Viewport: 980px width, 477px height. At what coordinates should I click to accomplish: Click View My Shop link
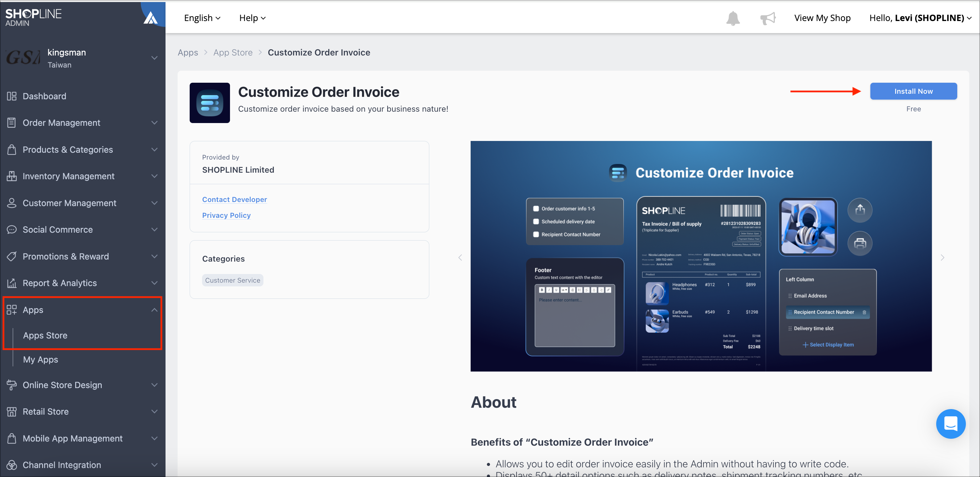822,18
